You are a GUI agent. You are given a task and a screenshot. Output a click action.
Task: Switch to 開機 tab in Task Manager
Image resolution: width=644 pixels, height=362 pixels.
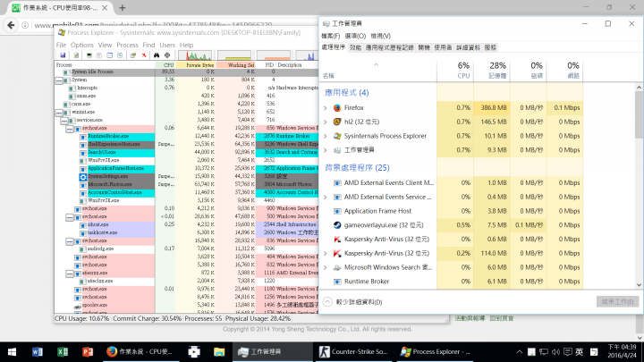424,47
